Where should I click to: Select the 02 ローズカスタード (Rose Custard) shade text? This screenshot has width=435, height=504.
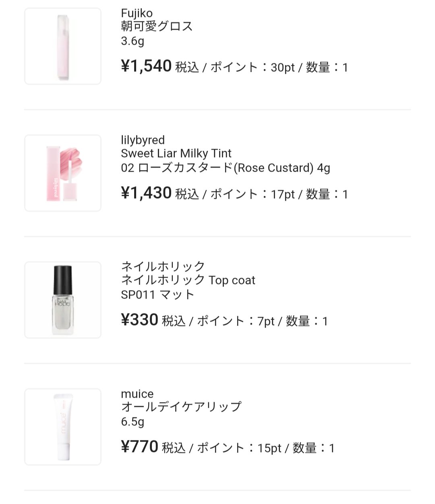[x=225, y=168]
